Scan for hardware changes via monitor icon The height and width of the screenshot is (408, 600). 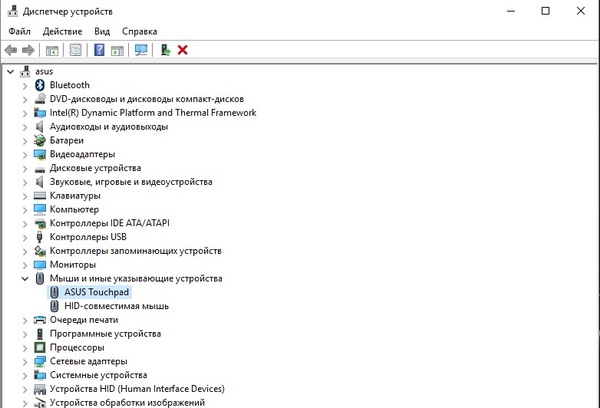pyautogui.click(x=140, y=50)
